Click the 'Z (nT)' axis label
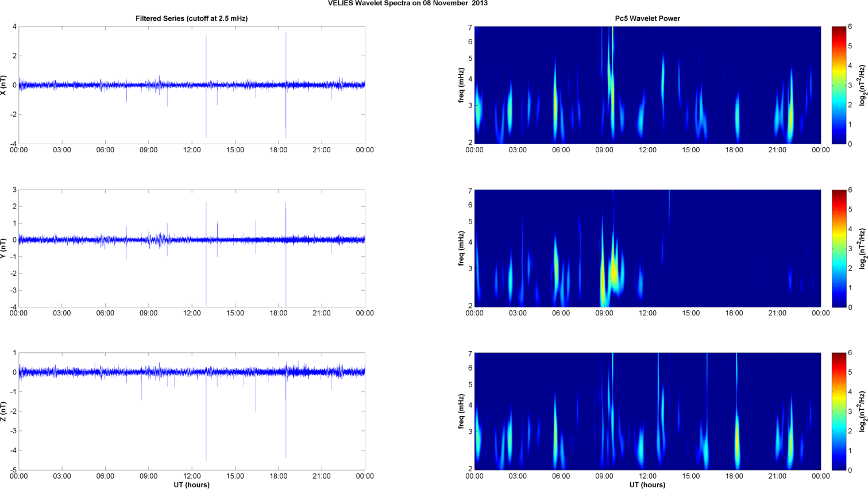 [x=5, y=411]
